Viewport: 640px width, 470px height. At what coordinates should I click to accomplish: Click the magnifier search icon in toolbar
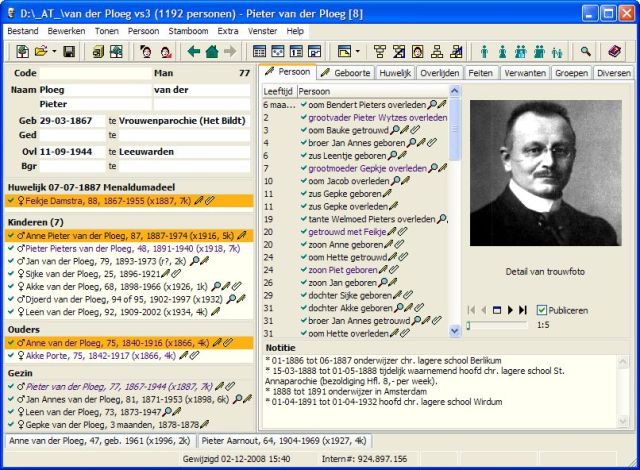point(586,51)
